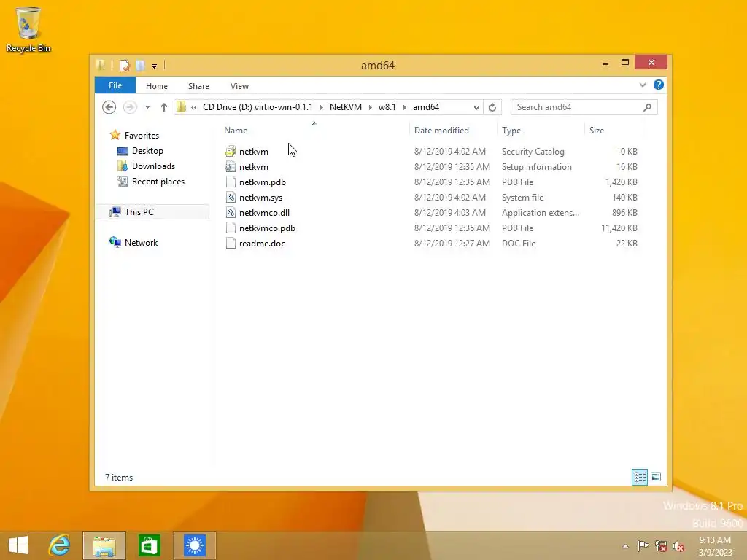
Task: Click the "Setup Information" type cell
Action: 536,167
